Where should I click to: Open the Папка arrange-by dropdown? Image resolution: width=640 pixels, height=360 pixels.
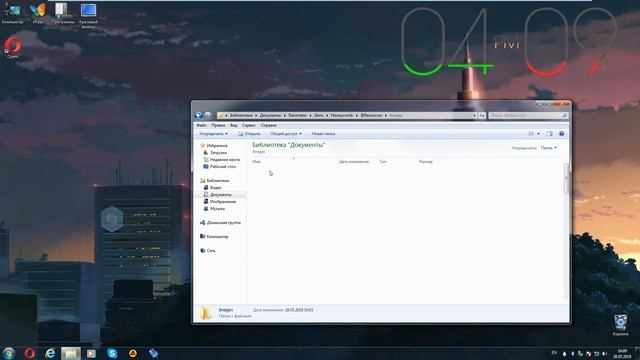(x=549, y=148)
